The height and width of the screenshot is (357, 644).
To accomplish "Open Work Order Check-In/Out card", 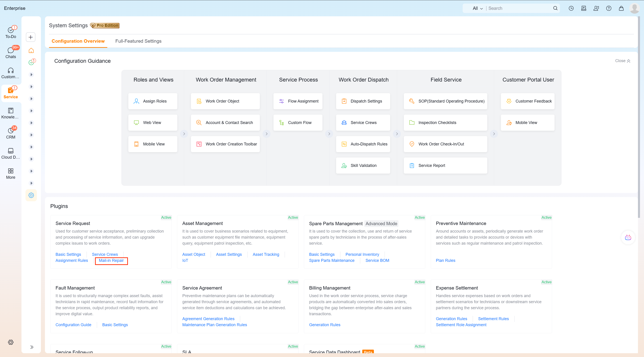I will point(445,144).
